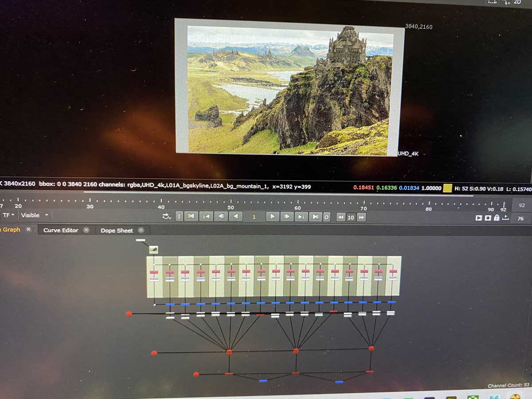The image size is (532, 399).
Task: Close the Curve Editor tab
Action: click(86, 230)
